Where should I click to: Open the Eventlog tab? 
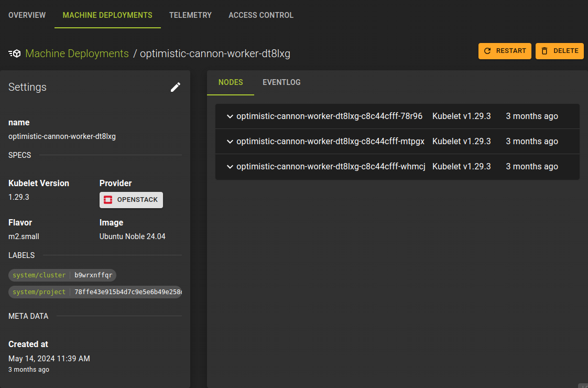tap(281, 82)
